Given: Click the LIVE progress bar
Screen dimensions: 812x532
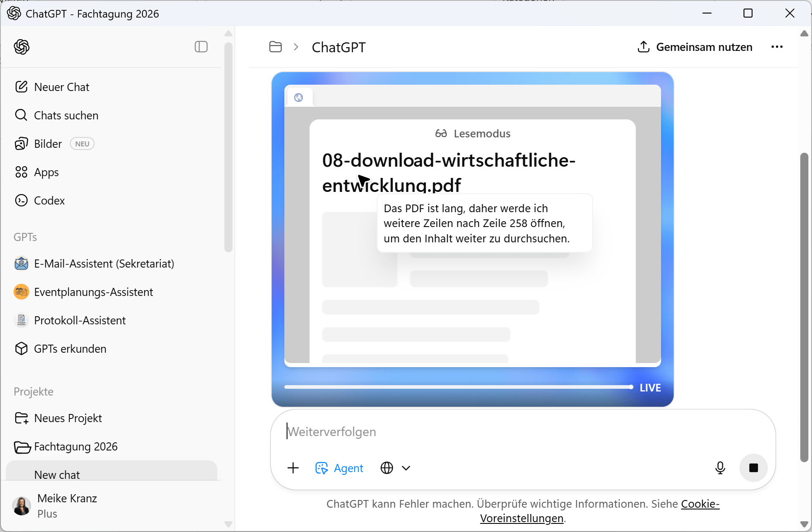Looking at the screenshot, I should 458,387.
